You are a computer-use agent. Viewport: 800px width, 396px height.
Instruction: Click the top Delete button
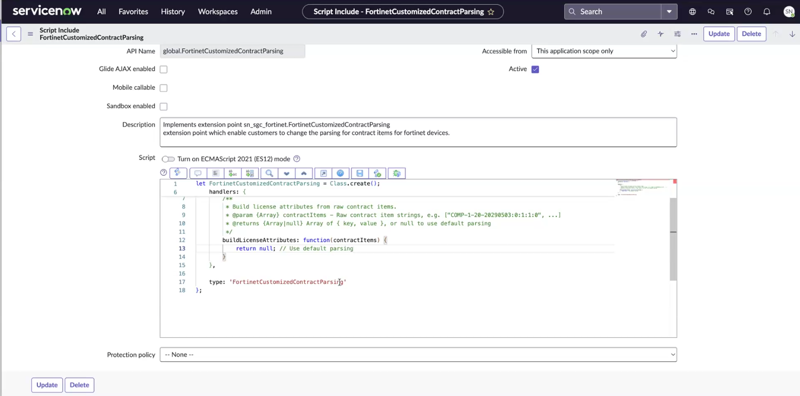coord(752,34)
